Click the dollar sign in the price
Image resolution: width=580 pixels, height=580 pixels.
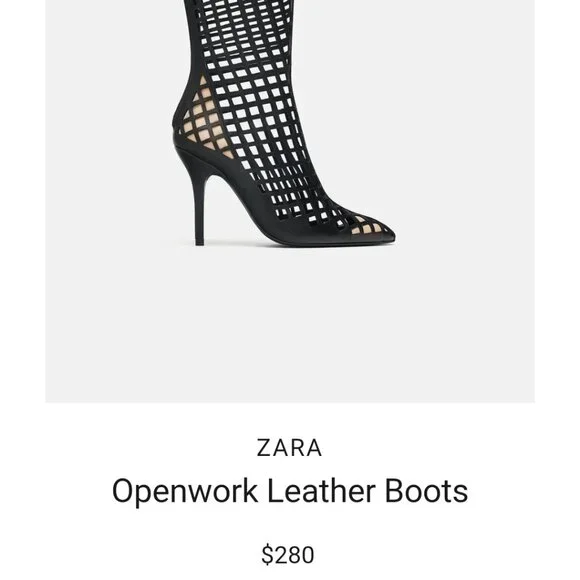(x=266, y=554)
